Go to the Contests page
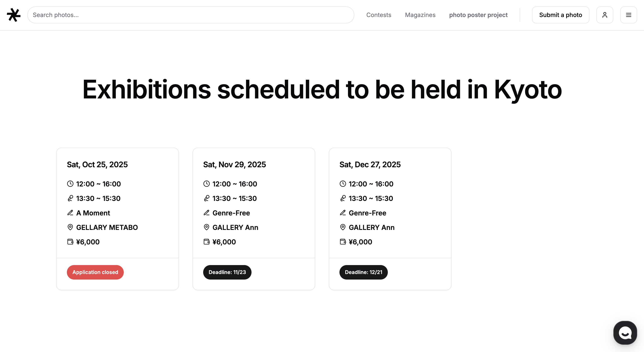Viewport: 644px width, 352px height. coord(378,15)
